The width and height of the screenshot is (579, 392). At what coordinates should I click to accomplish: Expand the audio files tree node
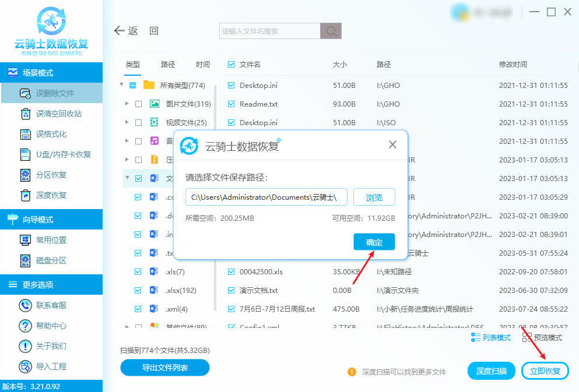(x=127, y=141)
